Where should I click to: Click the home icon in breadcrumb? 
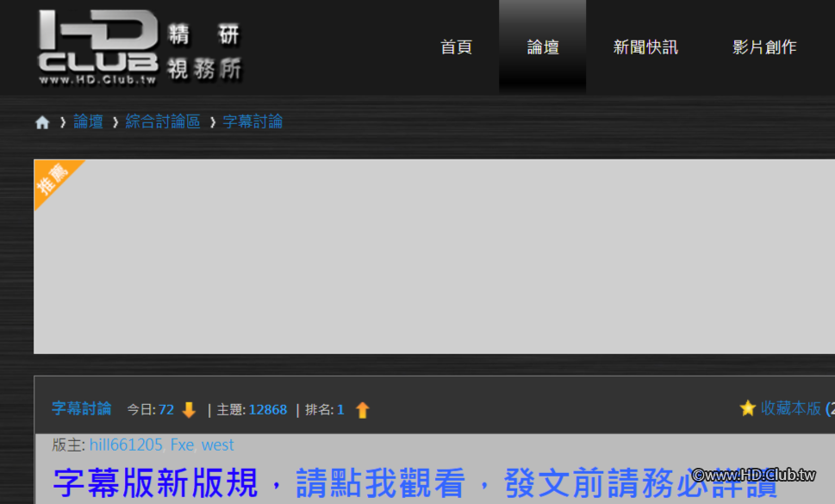42,122
